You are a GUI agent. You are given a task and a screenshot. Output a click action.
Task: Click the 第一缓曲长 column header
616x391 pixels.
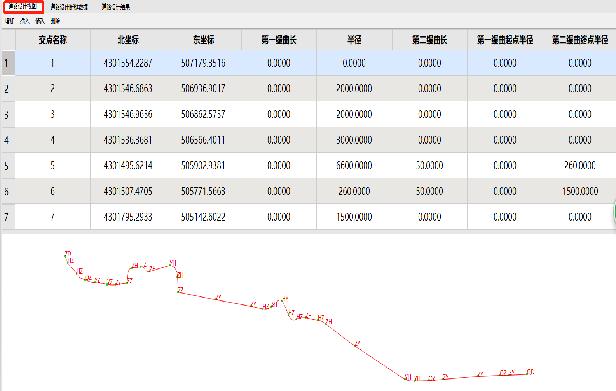pyautogui.click(x=279, y=40)
